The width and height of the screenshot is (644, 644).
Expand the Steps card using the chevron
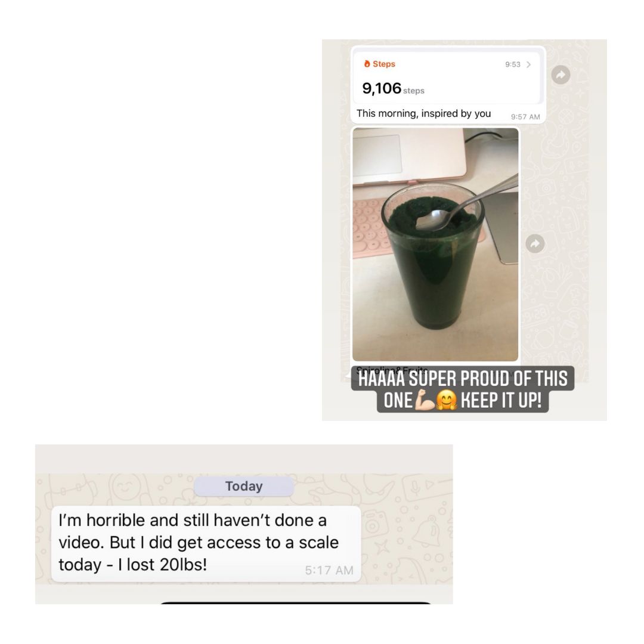coord(528,64)
